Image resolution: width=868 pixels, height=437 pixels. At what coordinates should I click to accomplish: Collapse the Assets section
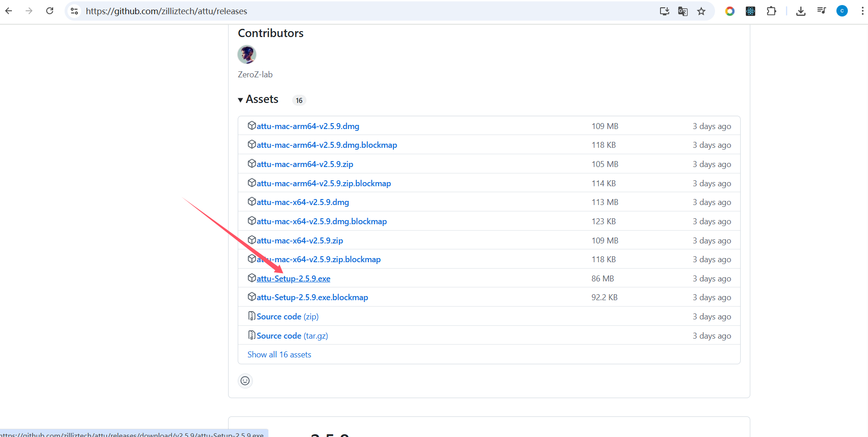[258, 99]
